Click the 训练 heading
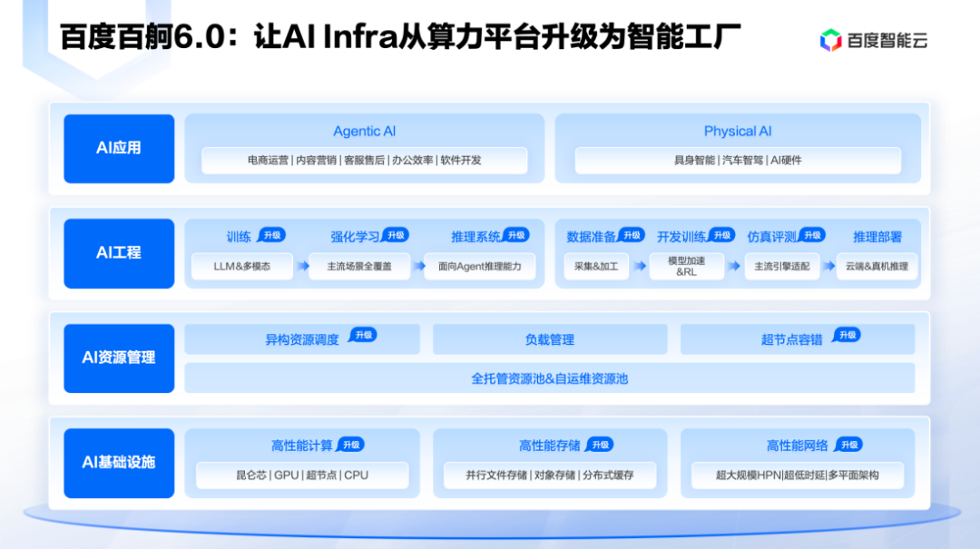The width and height of the screenshot is (980, 549). pos(238,237)
